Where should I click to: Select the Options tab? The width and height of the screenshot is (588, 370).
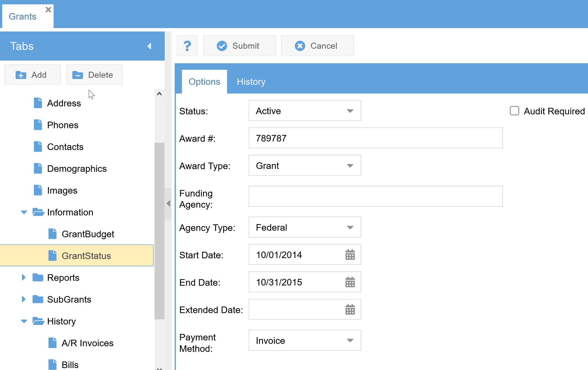tap(204, 81)
